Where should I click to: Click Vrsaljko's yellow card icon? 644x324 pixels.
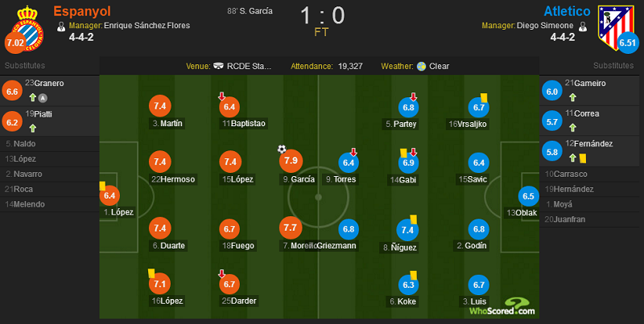point(484,97)
